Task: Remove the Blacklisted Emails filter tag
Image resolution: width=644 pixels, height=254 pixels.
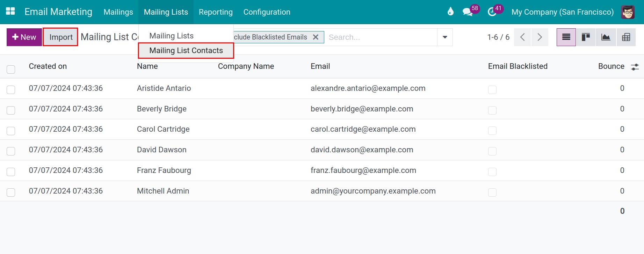Action: (x=316, y=37)
